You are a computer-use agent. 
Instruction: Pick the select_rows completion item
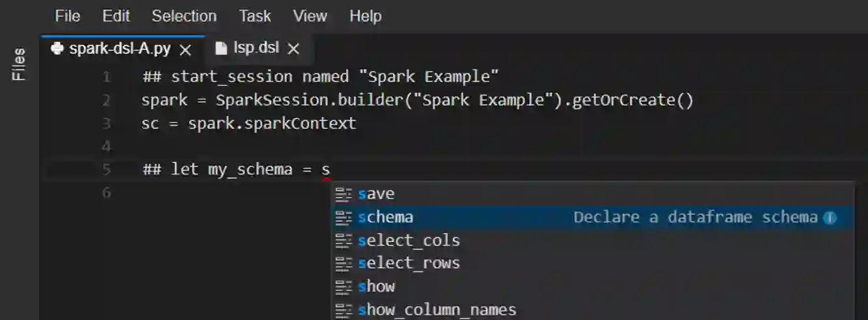pyautogui.click(x=409, y=263)
